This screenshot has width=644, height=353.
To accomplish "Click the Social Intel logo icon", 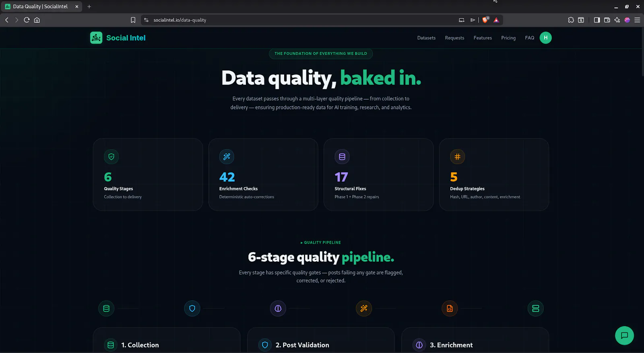I will click(96, 38).
